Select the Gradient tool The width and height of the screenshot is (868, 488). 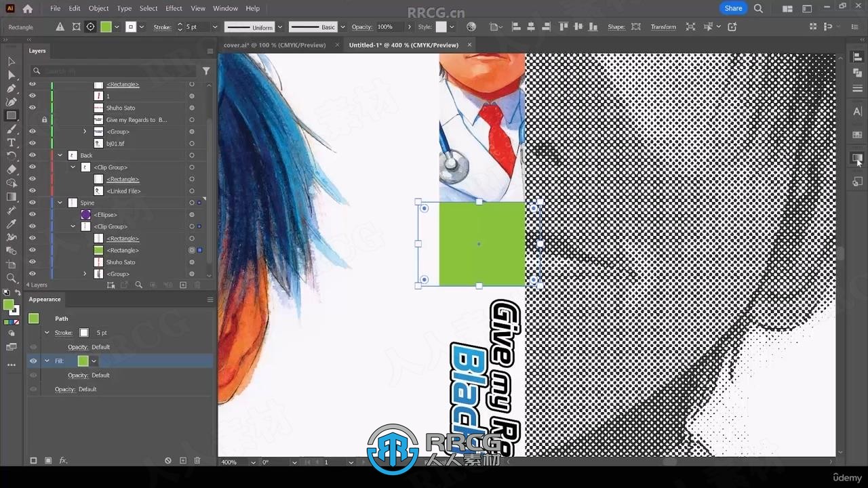point(12,197)
